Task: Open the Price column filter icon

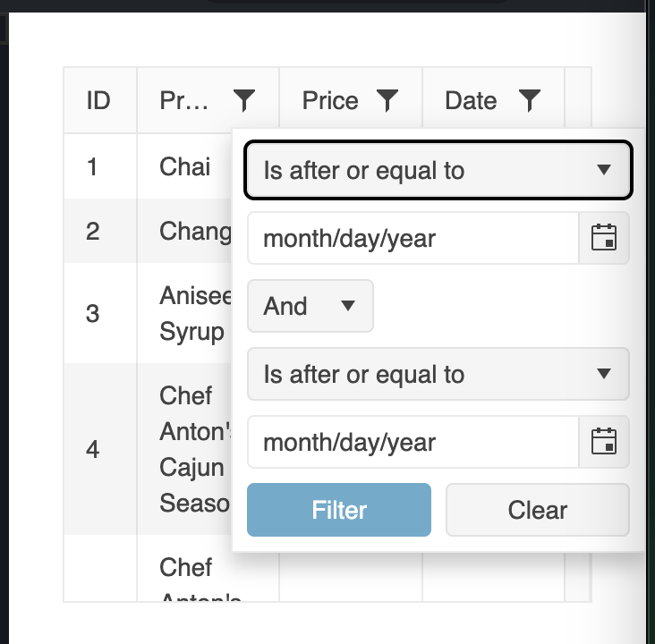Action: point(387,100)
